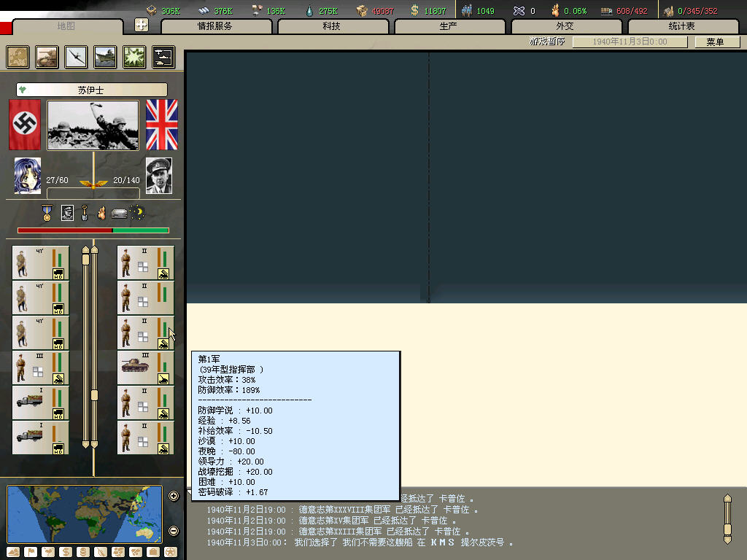
Task: Click the British Union Jack flag
Action: (161, 125)
